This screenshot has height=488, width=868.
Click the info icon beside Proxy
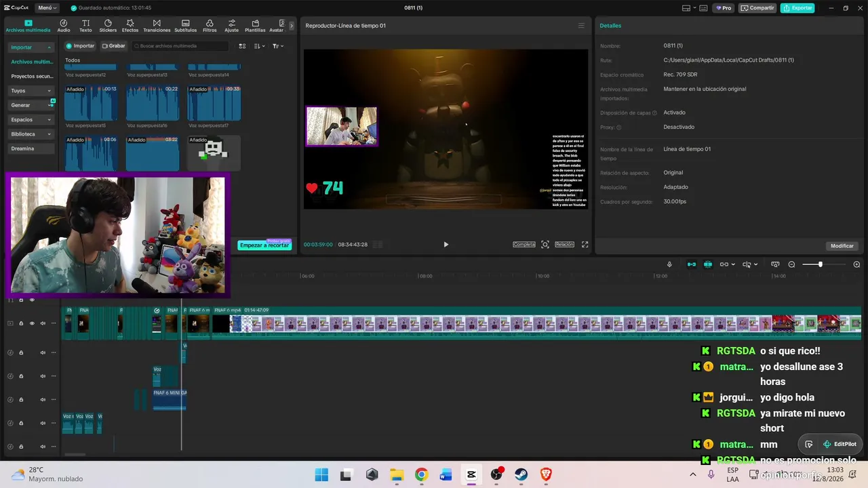pyautogui.click(x=618, y=127)
